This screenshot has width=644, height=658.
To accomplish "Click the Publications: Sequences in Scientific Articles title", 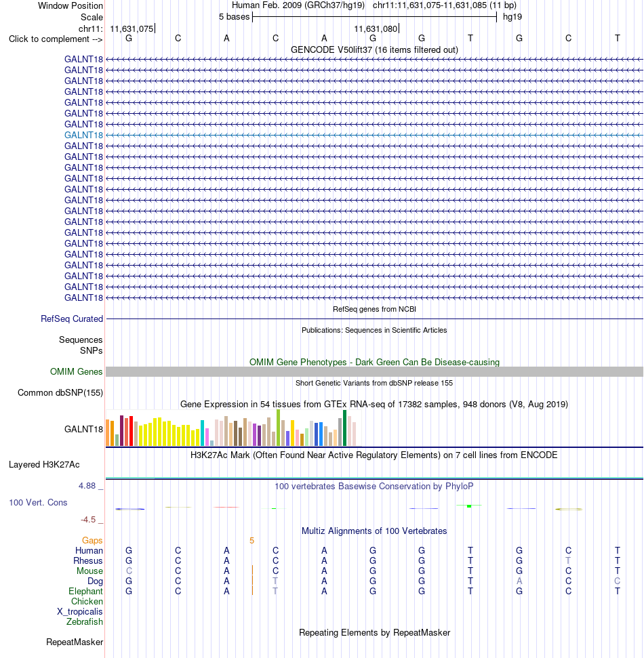I will point(374,330).
